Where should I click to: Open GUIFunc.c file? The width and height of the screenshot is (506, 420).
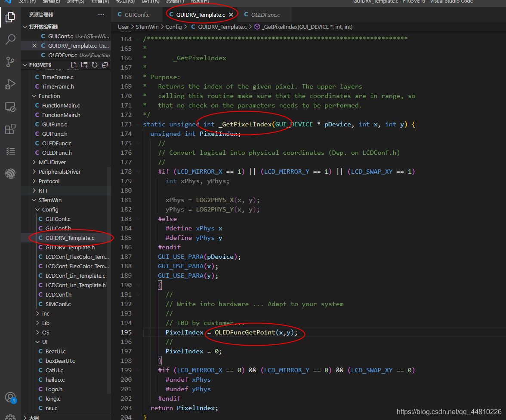pos(55,124)
